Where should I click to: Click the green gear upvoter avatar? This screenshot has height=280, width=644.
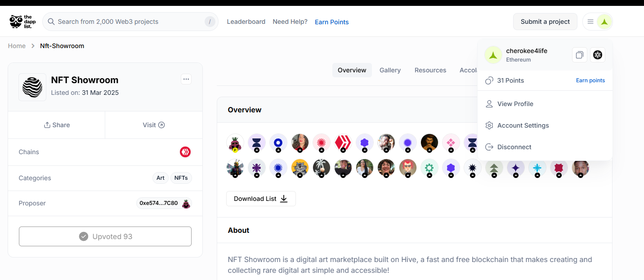429,168
